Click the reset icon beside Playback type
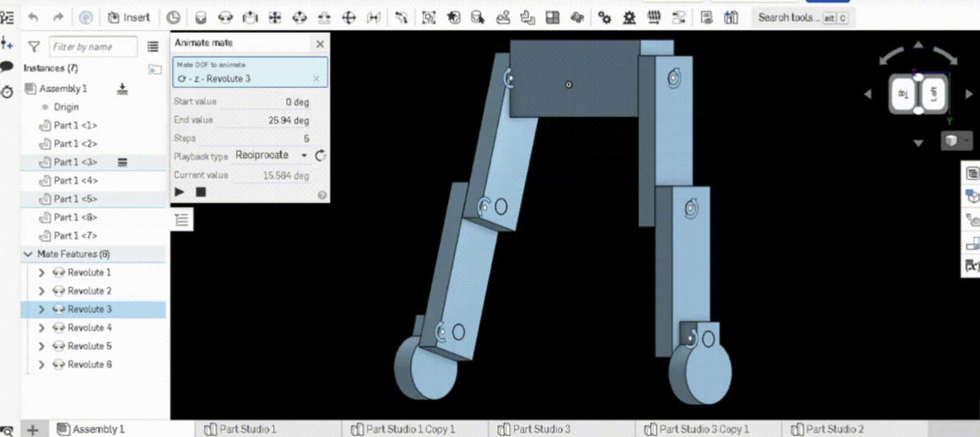The height and width of the screenshot is (437, 980). tap(321, 156)
